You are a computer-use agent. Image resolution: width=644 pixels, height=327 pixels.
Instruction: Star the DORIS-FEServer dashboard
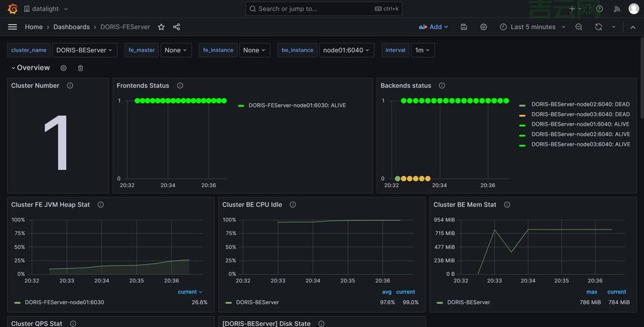coord(161,27)
